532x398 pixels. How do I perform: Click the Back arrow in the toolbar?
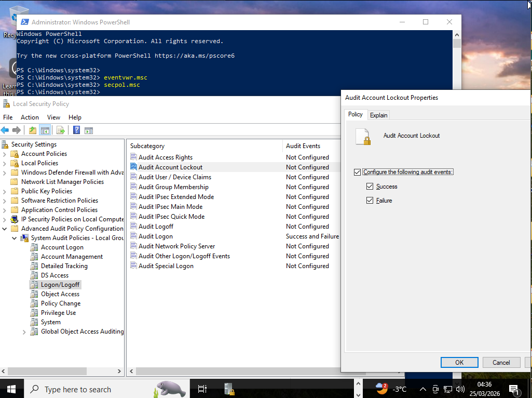coord(5,130)
